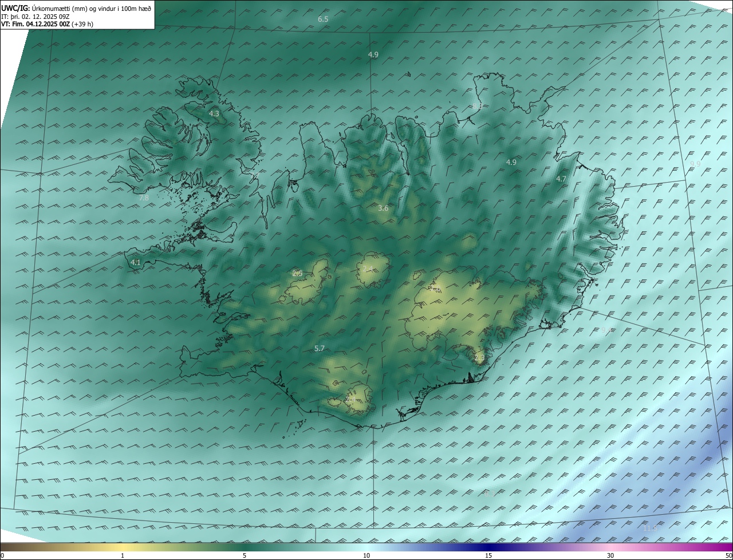Click the title line 'Úrkomumætti (mm) og vindur í 100m hæð'
This screenshot has height=560, width=733.
coord(92,8)
